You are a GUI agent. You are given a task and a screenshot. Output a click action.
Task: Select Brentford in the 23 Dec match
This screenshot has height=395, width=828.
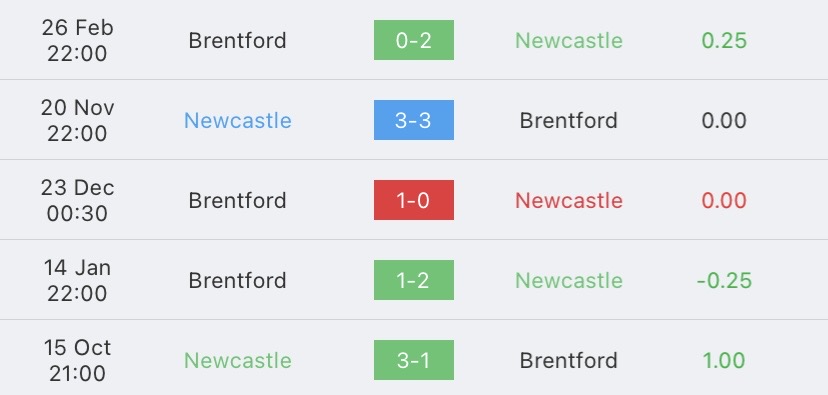click(x=238, y=201)
